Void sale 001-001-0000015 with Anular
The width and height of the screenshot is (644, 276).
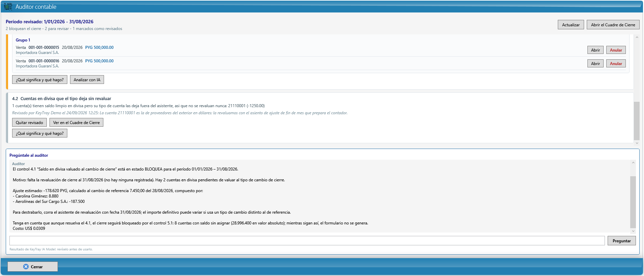click(x=616, y=50)
